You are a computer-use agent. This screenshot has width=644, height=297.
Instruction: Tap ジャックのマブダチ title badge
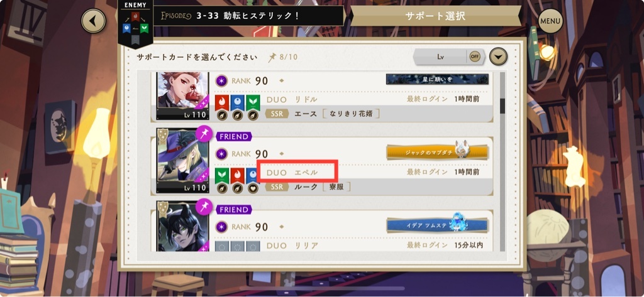[438, 152]
